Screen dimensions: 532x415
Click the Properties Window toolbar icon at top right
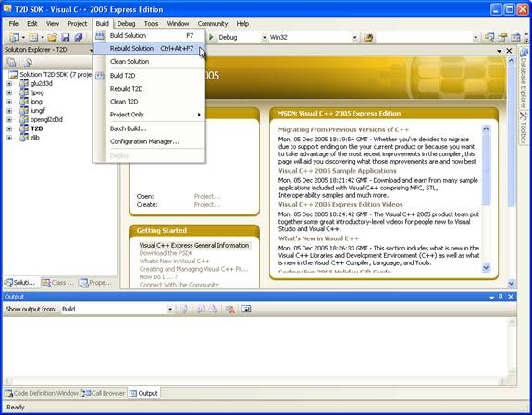[502, 37]
